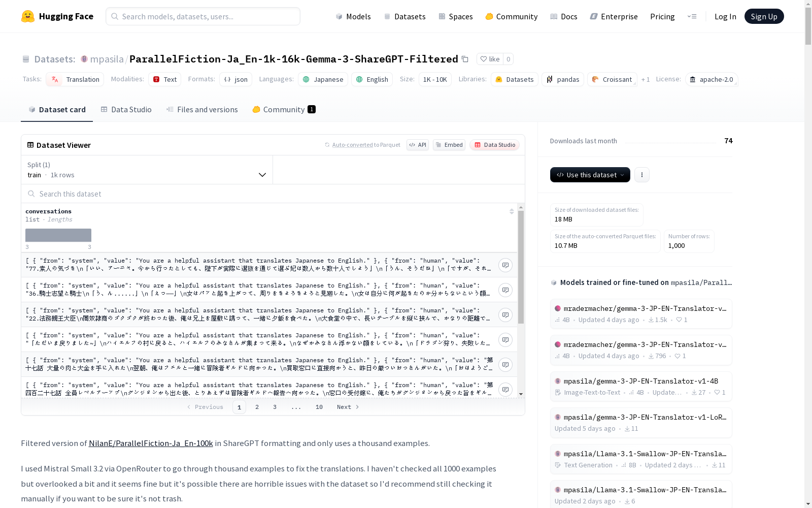This screenshot has width=812, height=508.
Task: Switch to Data Studio tab
Action: (x=126, y=110)
